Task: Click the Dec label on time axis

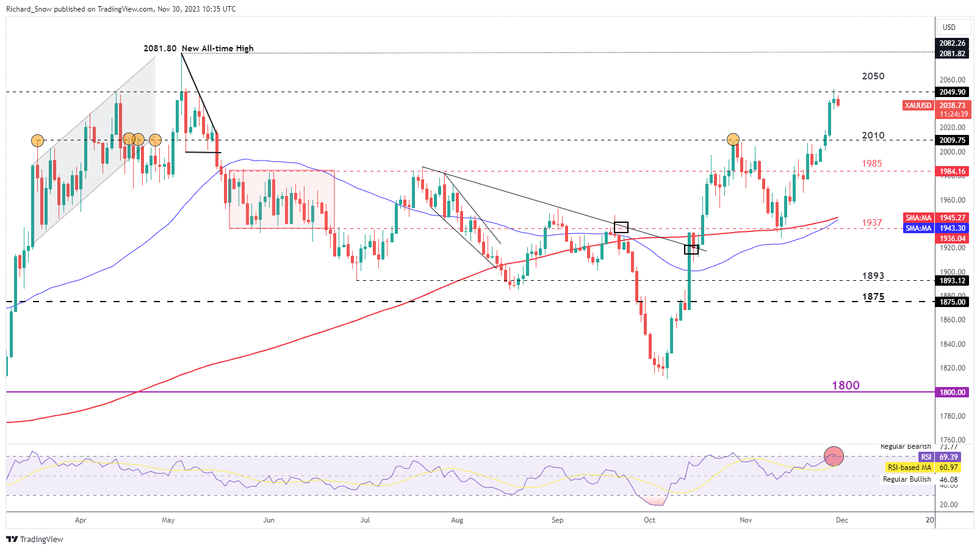Action: [x=842, y=520]
